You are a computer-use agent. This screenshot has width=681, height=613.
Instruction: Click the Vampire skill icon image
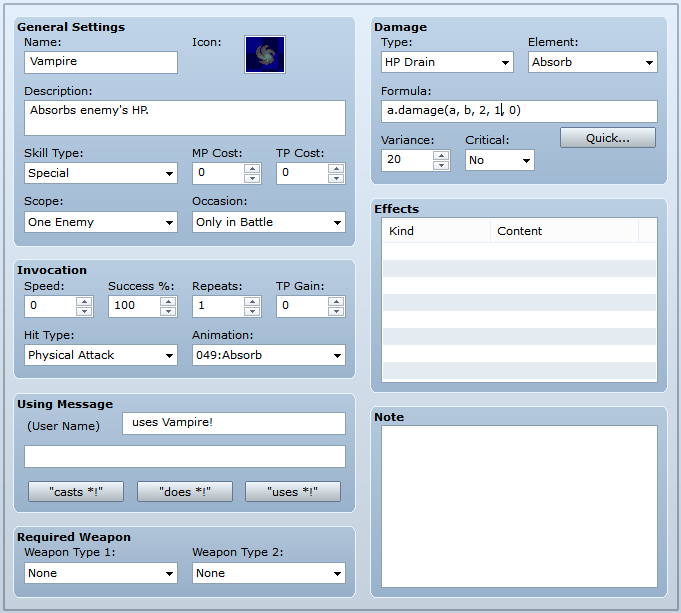tap(264, 55)
